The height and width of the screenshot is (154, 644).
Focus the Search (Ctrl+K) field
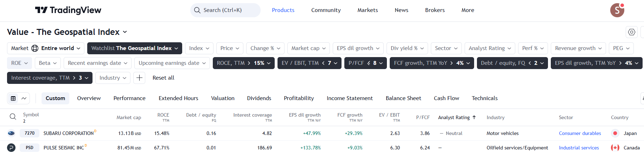pyautogui.click(x=225, y=10)
